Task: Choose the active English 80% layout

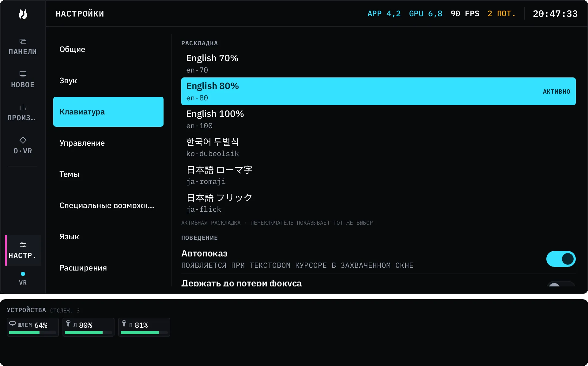Action: (x=379, y=91)
